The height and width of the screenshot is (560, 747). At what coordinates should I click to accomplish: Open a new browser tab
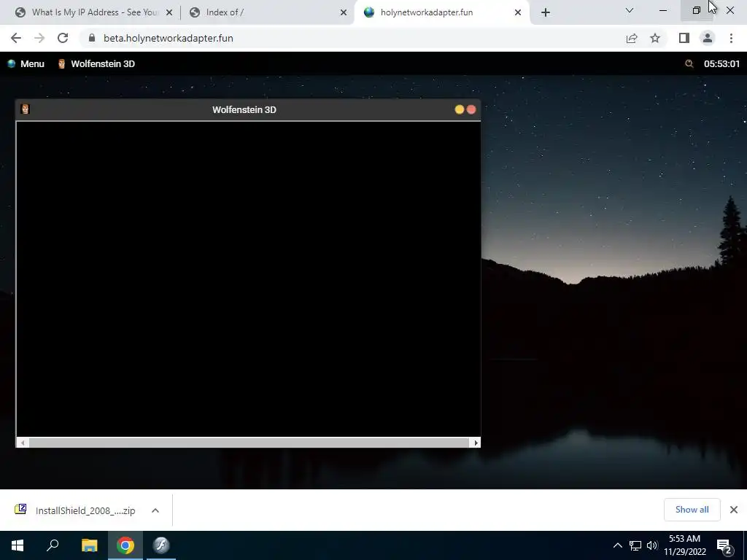pyautogui.click(x=546, y=12)
